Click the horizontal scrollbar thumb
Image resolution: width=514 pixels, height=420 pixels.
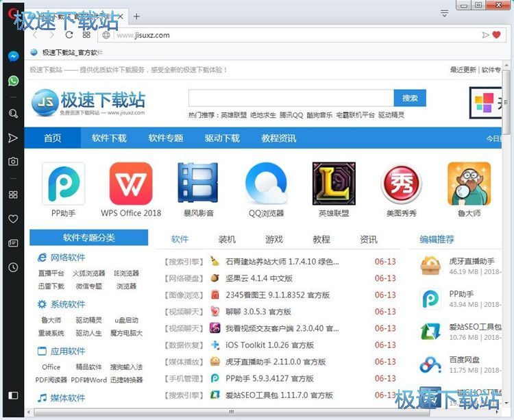pyautogui.click(x=232, y=412)
